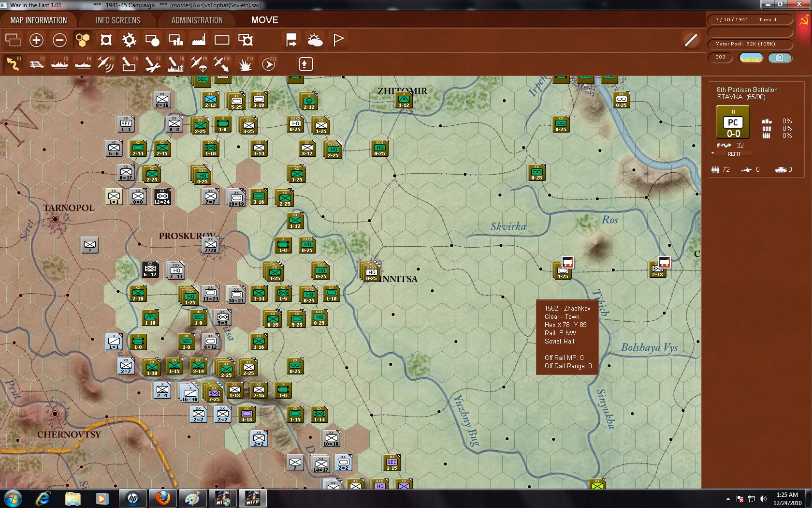Click the 303 counter pill
The image size is (812, 508).
(721, 58)
